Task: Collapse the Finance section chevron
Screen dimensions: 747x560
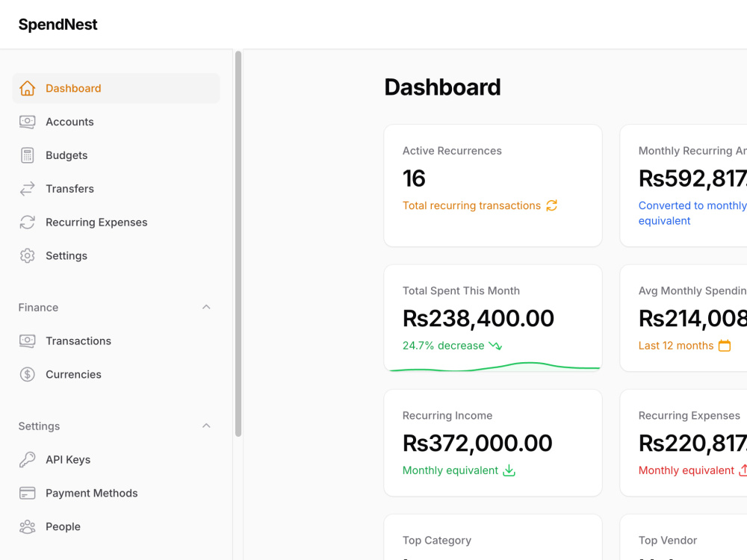Action: pos(206,307)
